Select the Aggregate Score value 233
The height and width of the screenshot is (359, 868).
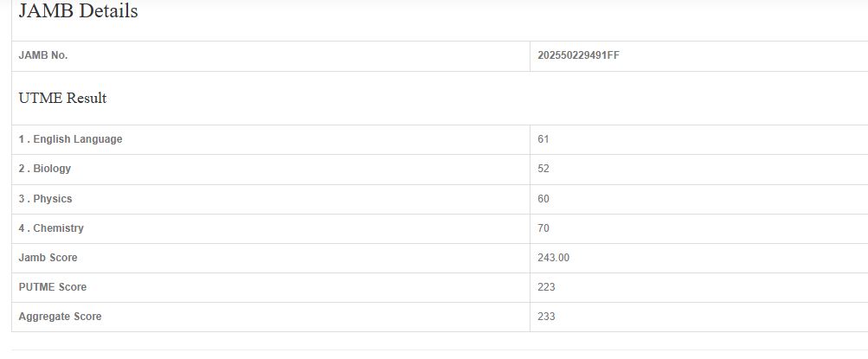tap(546, 317)
